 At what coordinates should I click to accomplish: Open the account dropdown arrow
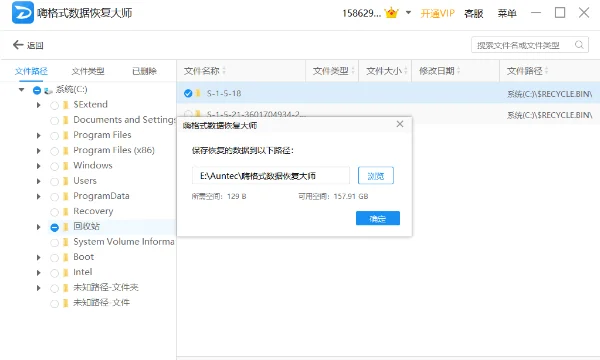point(408,13)
